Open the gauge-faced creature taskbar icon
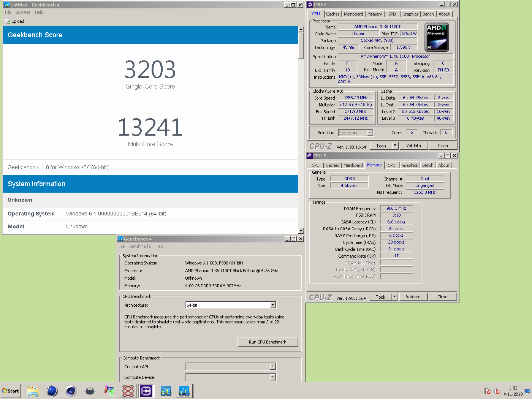The image size is (532, 399). tap(90, 391)
